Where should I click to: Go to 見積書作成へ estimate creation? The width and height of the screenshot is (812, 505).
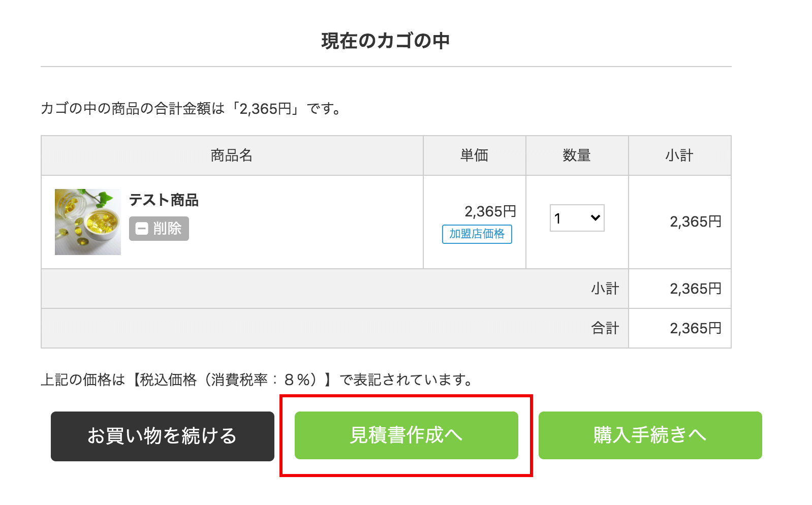tap(406, 435)
